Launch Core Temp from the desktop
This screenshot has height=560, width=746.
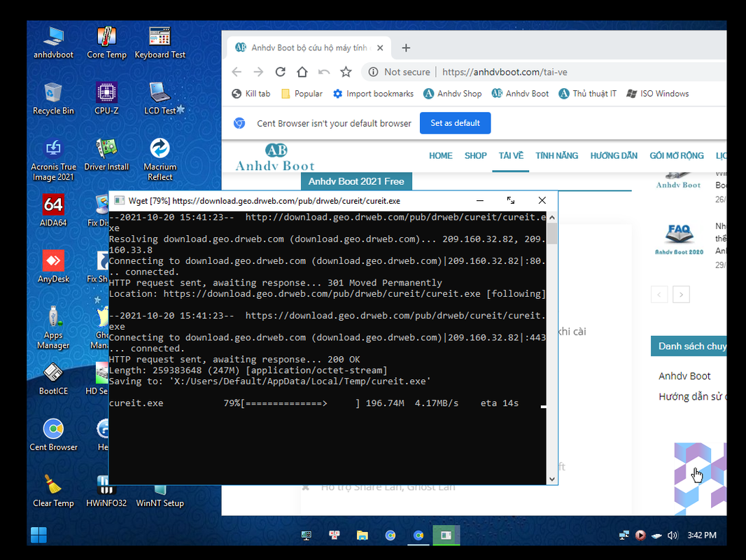click(106, 43)
